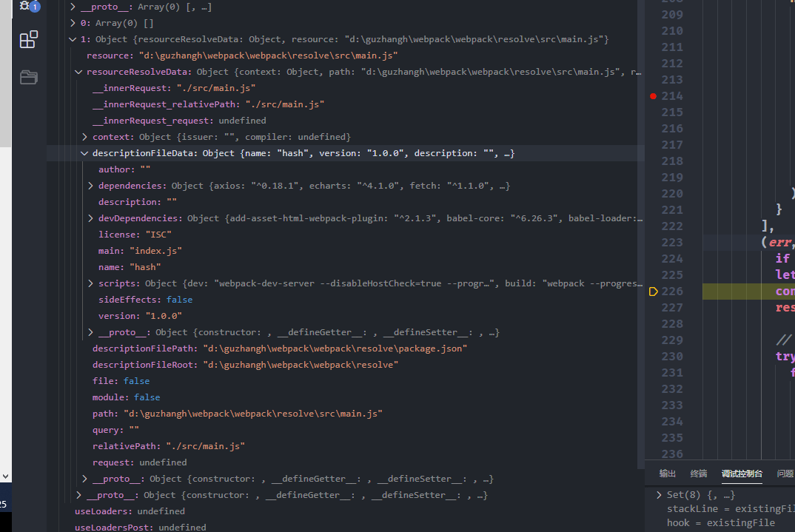Expand the context object node
This screenshot has width=795, height=532.
click(x=85, y=137)
